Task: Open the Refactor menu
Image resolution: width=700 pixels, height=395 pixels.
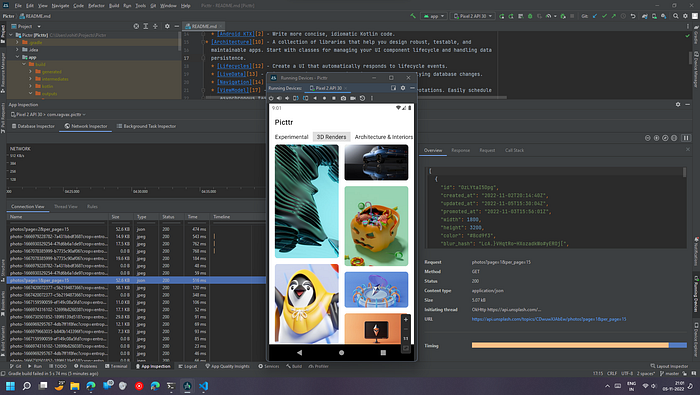Action: tap(96, 6)
